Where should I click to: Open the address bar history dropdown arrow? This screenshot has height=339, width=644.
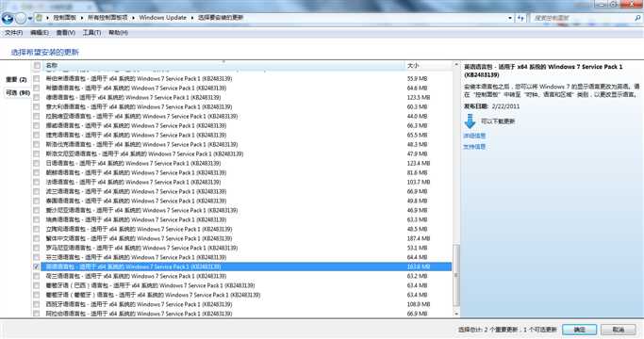pyautogui.click(x=510, y=18)
